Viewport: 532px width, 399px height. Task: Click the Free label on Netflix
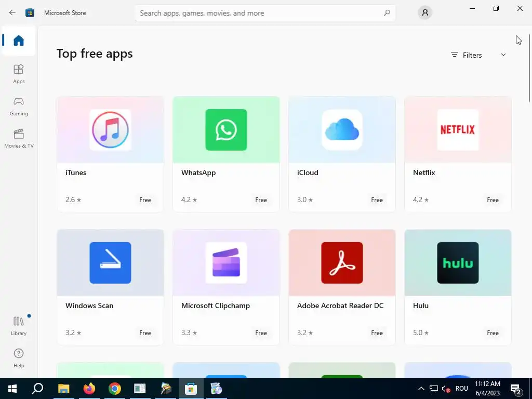(x=493, y=200)
